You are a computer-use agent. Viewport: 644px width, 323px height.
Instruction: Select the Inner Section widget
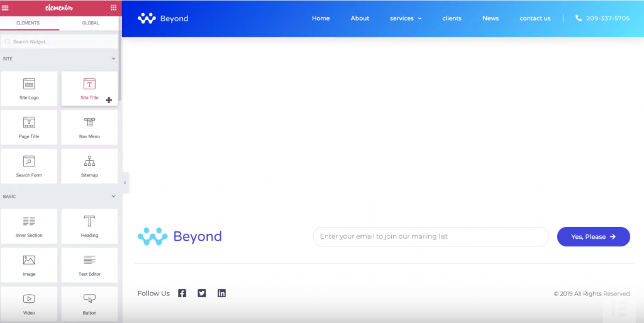29,226
